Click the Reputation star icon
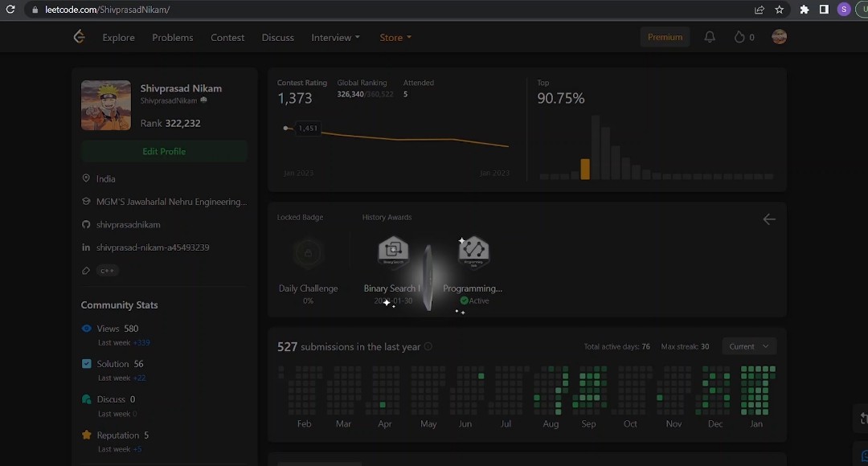This screenshot has width=868, height=466. click(x=86, y=435)
